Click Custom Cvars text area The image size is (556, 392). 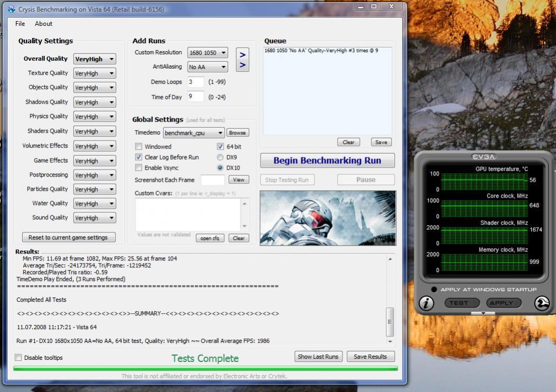pyautogui.click(x=188, y=215)
